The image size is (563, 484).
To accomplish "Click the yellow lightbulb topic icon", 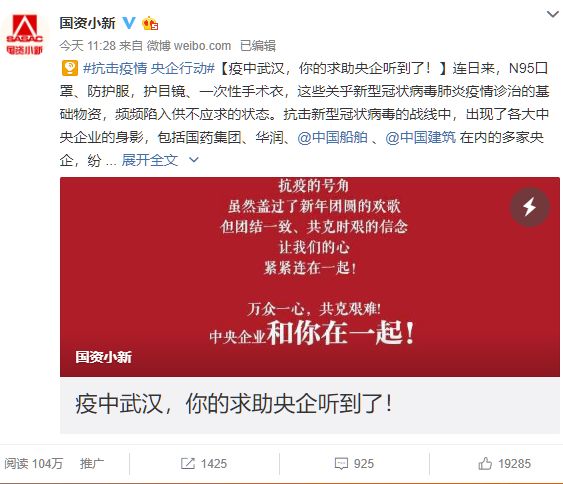I will 70,68.
